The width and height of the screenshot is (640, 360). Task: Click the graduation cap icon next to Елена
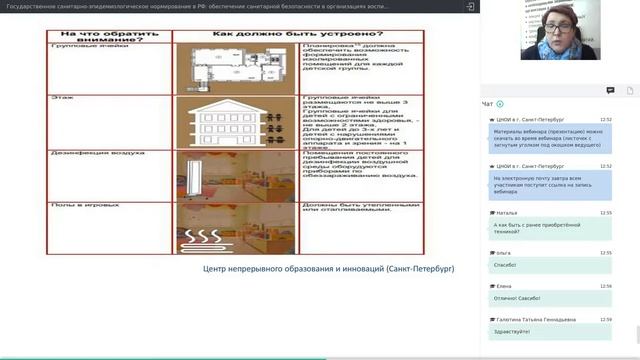click(x=492, y=286)
